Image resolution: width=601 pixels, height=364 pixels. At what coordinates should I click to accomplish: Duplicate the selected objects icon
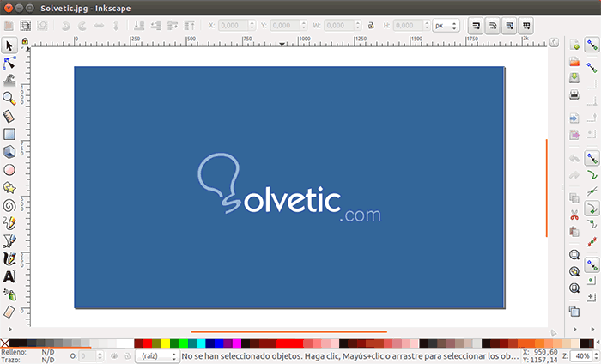click(x=574, y=312)
